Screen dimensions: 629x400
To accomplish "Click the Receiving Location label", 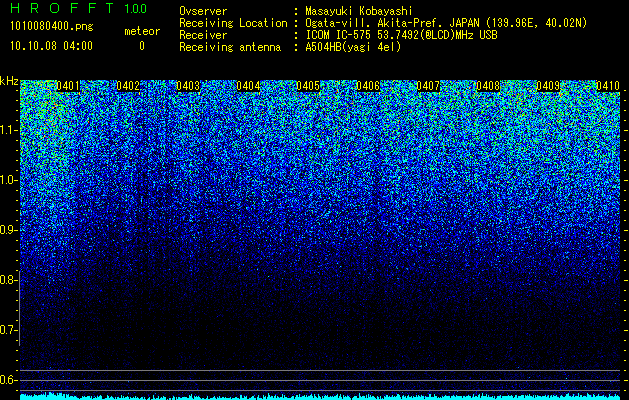I will click(x=233, y=23).
